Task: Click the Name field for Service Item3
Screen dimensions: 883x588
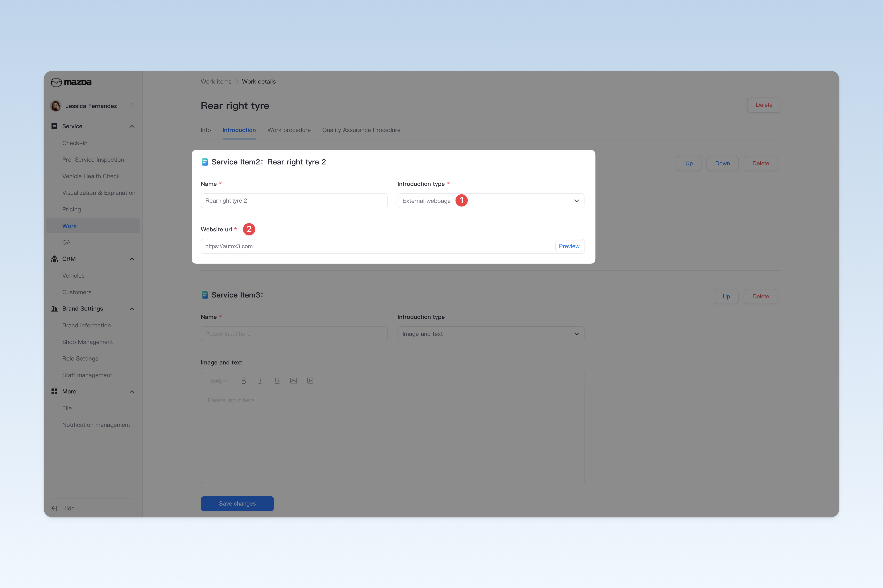Action: [x=294, y=334]
